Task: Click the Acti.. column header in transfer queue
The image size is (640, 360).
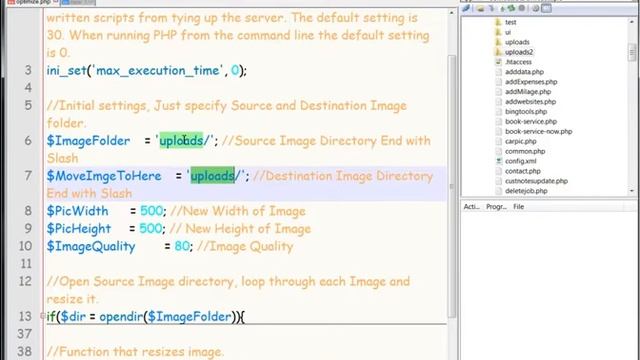Action: click(472, 207)
